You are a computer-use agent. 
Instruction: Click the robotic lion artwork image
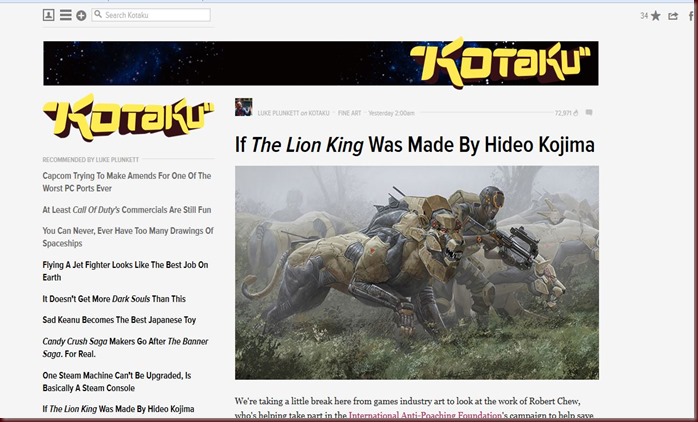[x=417, y=272]
